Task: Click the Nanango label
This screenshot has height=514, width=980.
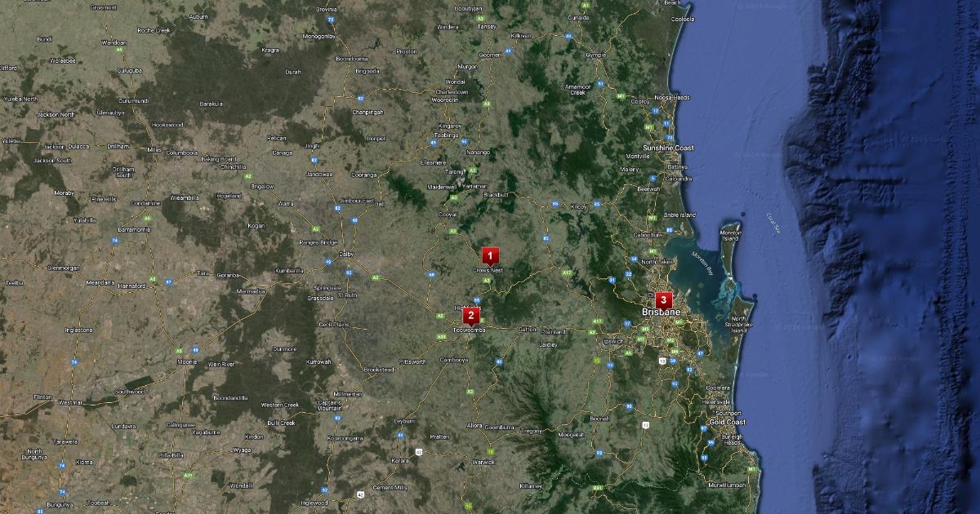Action: tap(478, 152)
